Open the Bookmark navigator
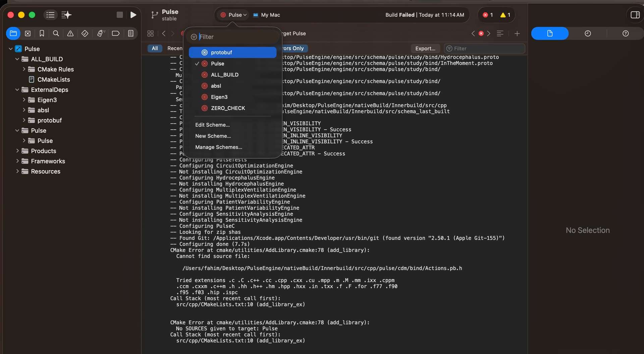The height and width of the screenshot is (354, 644). point(42,34)
